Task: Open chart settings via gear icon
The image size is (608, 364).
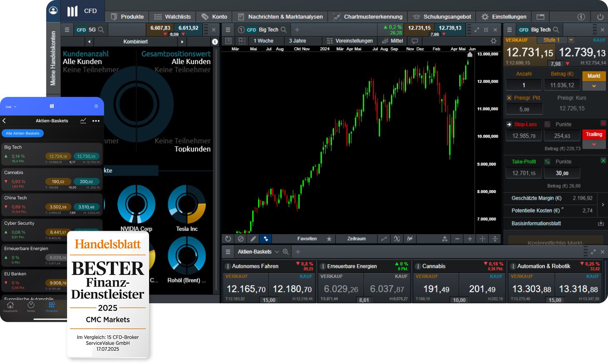Action: [493, 41]
